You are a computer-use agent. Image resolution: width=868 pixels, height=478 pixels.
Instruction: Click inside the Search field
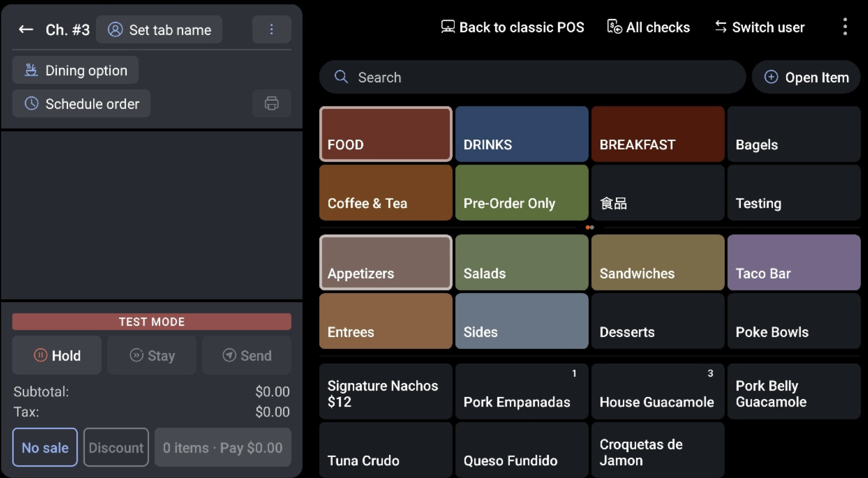[478, 77]
